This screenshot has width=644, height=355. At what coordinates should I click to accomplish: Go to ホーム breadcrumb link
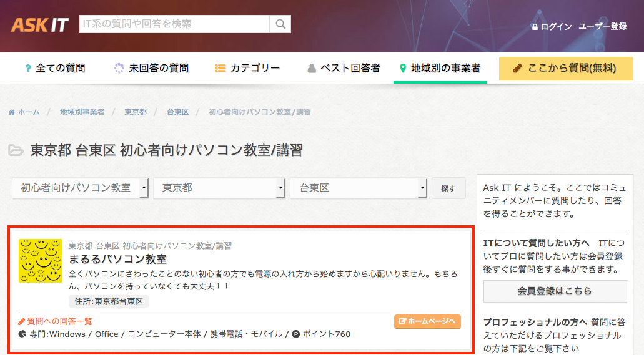coord(29,112)
